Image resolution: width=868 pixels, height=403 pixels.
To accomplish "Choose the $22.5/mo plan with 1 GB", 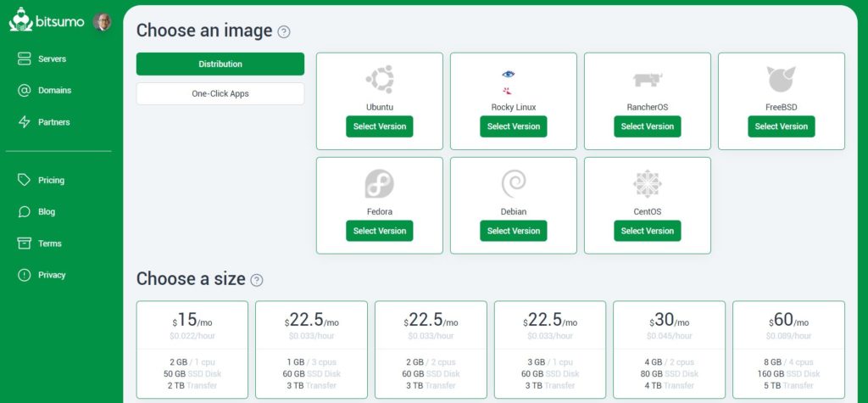I will tap(311, 350).
